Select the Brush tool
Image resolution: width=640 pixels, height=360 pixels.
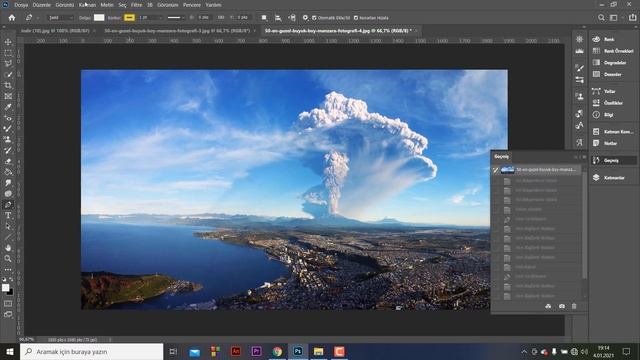click(x=8, y=129)
